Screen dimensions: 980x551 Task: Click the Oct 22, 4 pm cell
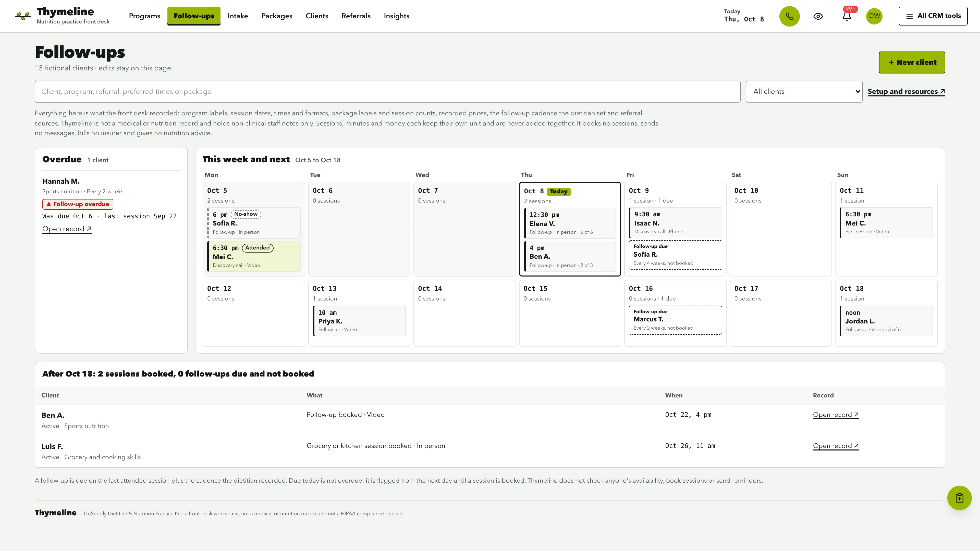coord(688,415)
